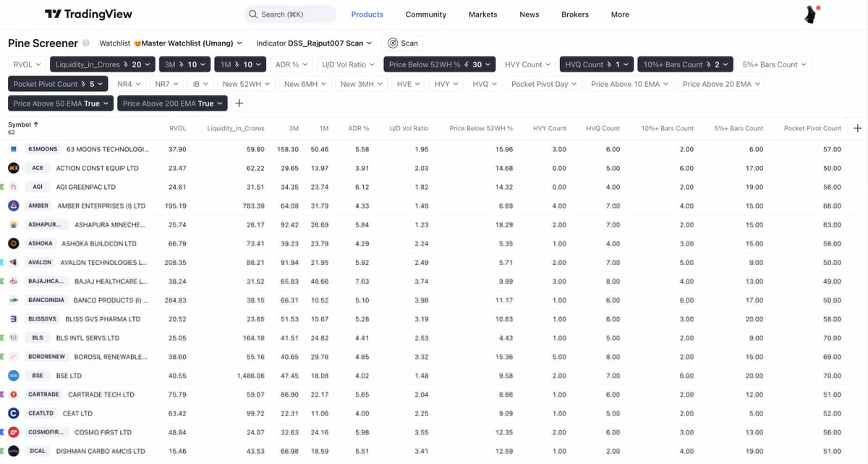Select the AVALON TECHNOLOGIES row name
This screenshot has width=868, height=464.
click(103, 262)
